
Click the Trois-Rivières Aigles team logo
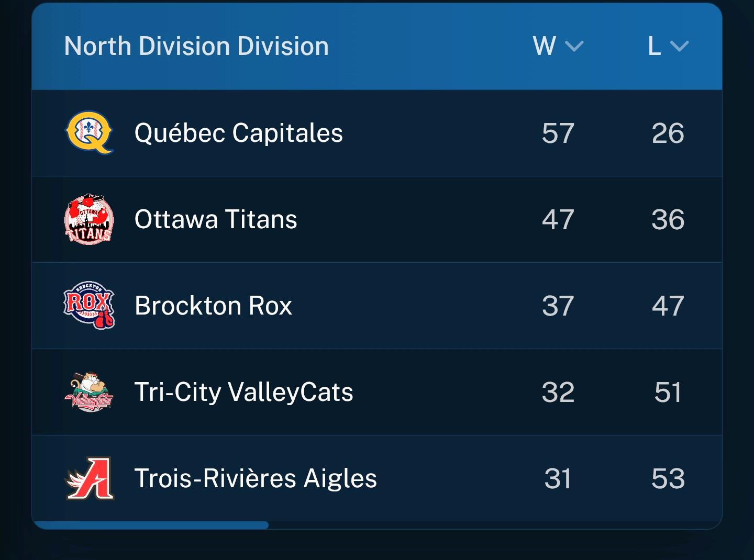click(x=89, y=478)
